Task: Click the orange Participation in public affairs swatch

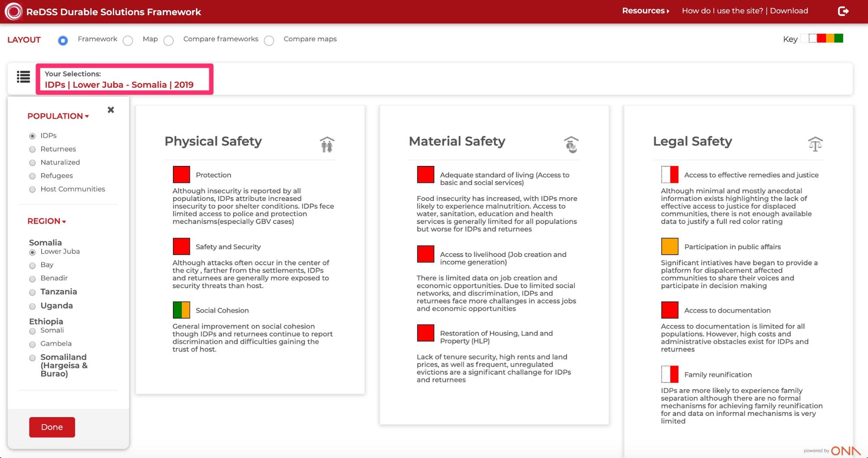Action: click(670, 246)
